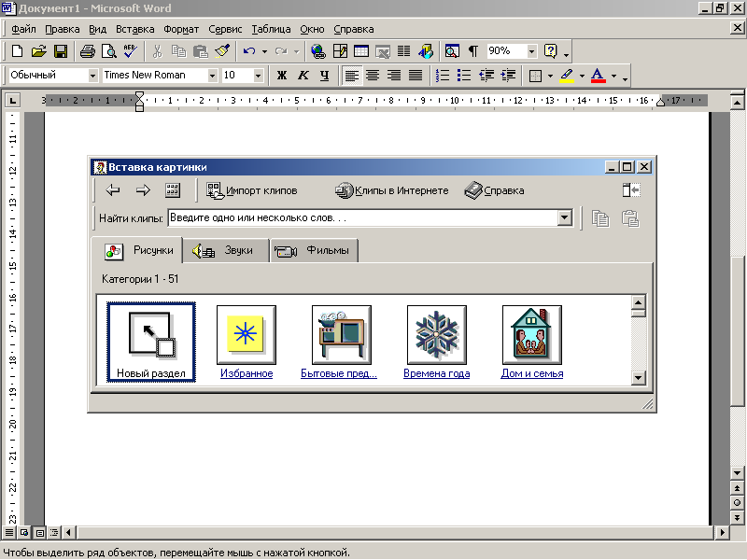
Task: Increase the paragraph indent
Action: click(508, 76)
